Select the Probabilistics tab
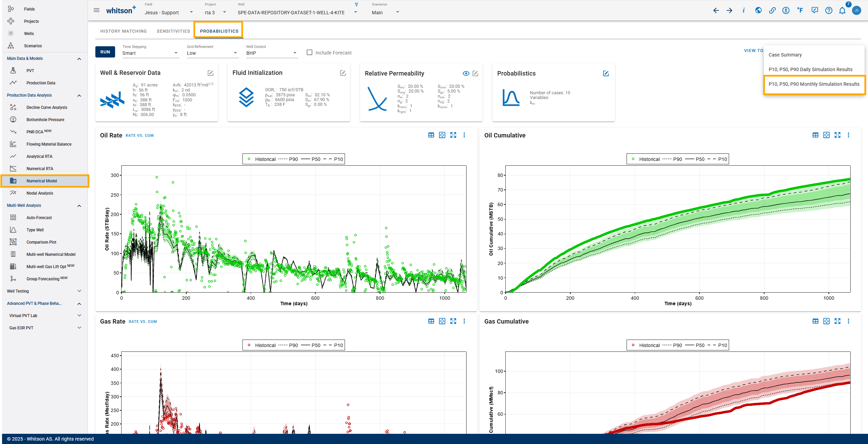 [x=219, y=31]
